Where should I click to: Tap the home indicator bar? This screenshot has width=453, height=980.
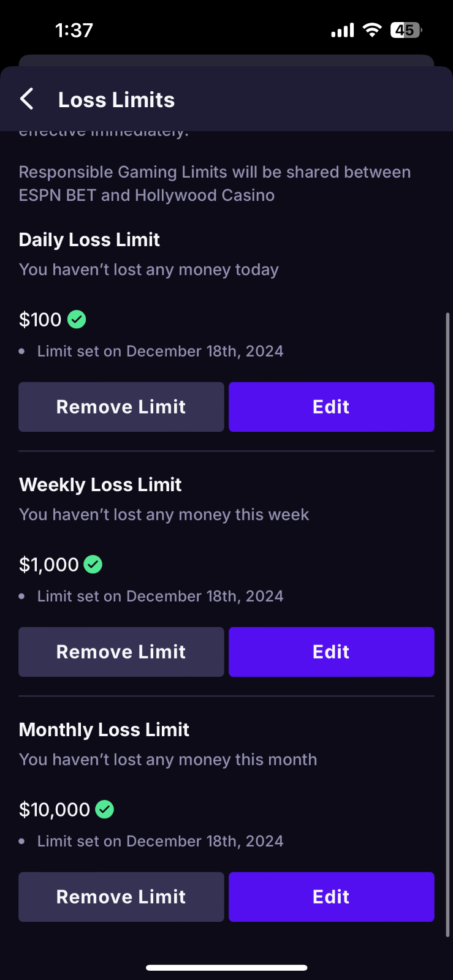coord(226,968)
